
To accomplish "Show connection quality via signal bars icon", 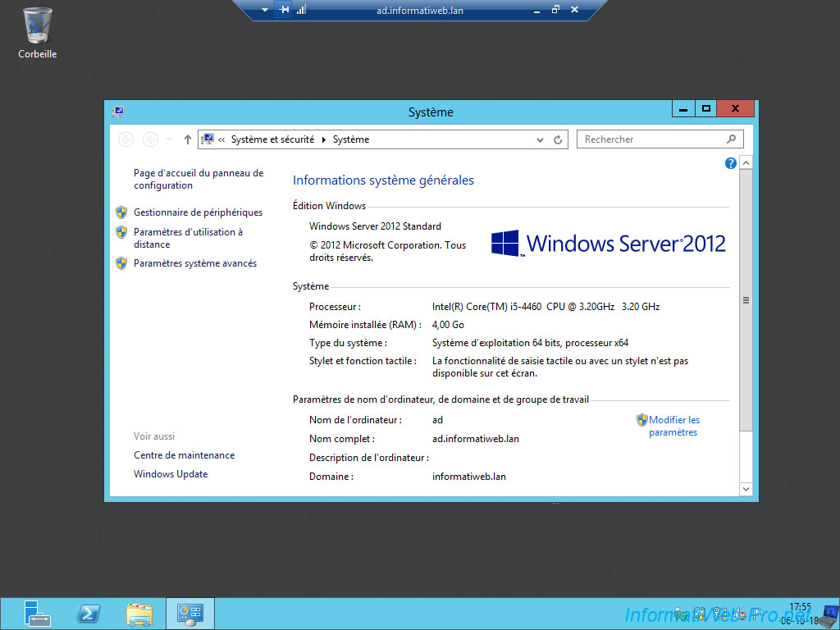I will pyautogui.click(x=302, y=10).
